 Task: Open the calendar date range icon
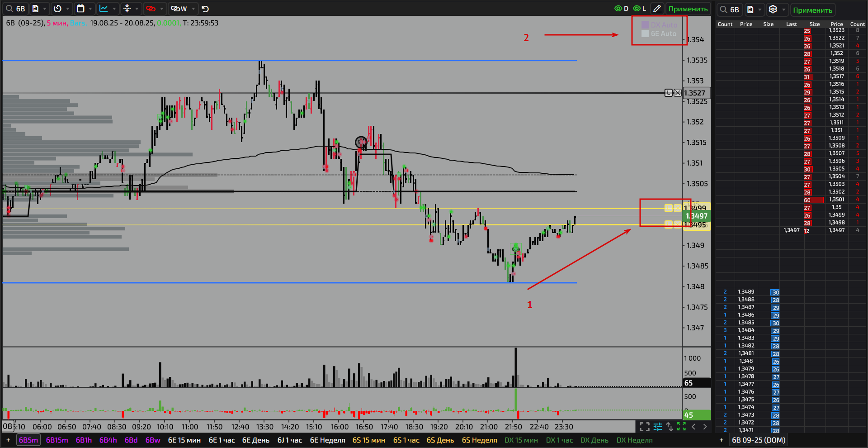(80, 9)
